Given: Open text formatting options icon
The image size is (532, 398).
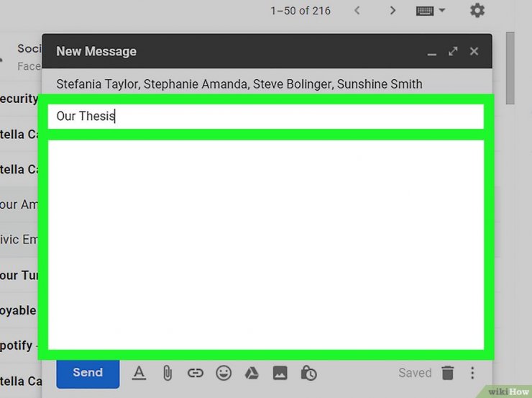Looking at the screenshot, I should coord(139,373).
